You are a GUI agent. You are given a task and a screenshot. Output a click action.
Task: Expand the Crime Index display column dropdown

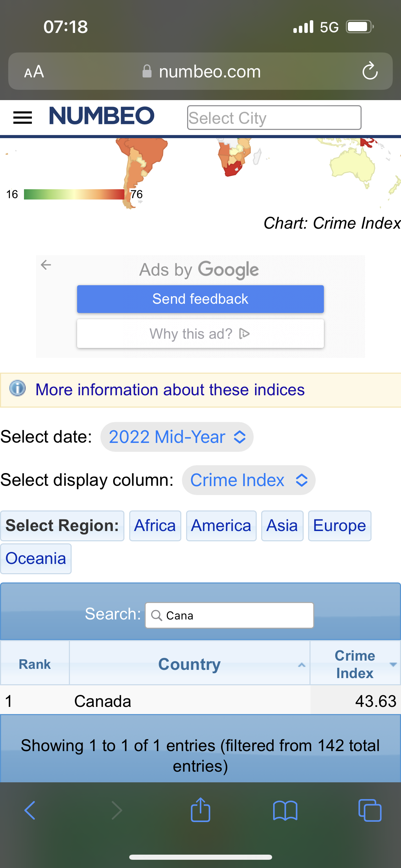(x=248, y=480)
